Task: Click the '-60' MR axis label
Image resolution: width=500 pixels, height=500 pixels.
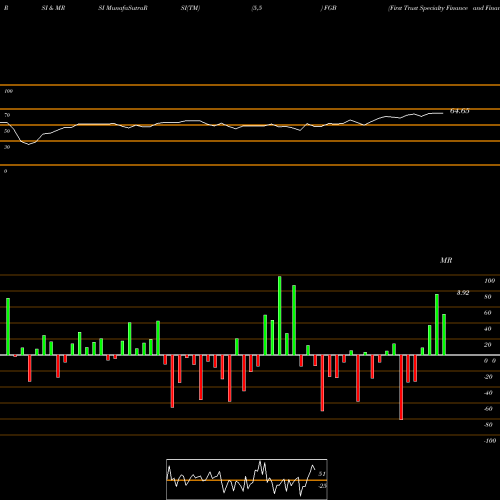Action: point(488,409)
